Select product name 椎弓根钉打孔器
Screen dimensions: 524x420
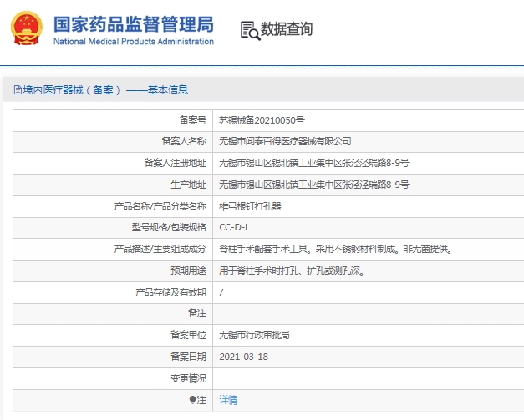pyautogui.click(x=250, y=206)
